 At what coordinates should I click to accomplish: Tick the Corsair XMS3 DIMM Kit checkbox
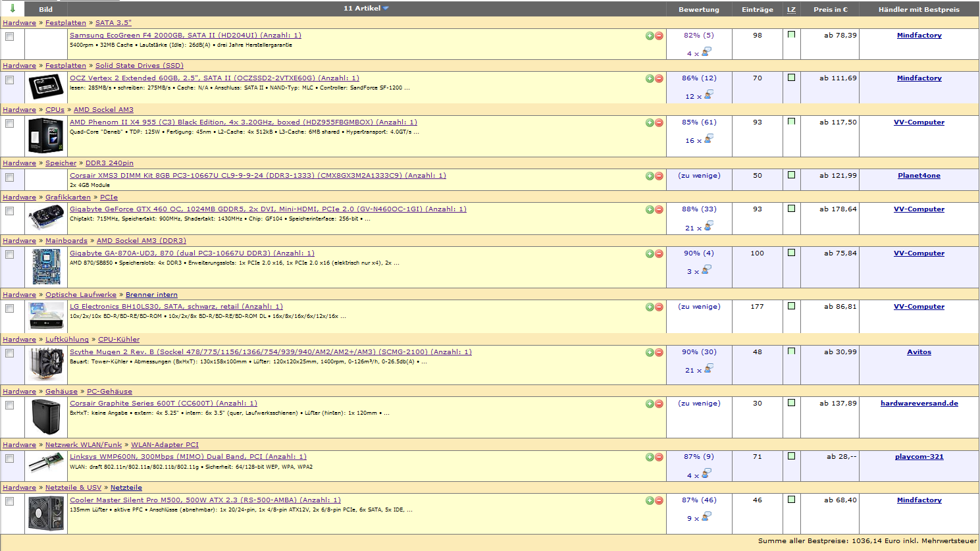[x=9, y=177]
